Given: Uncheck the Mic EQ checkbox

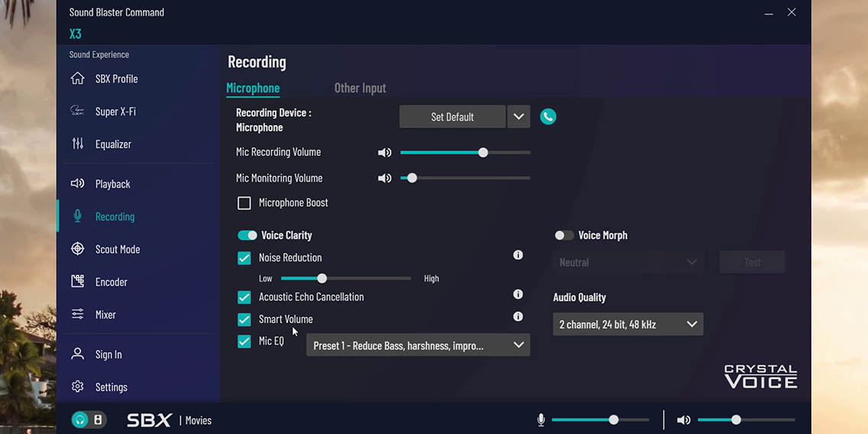Looking at the screenshot, I should coord(245,342).
